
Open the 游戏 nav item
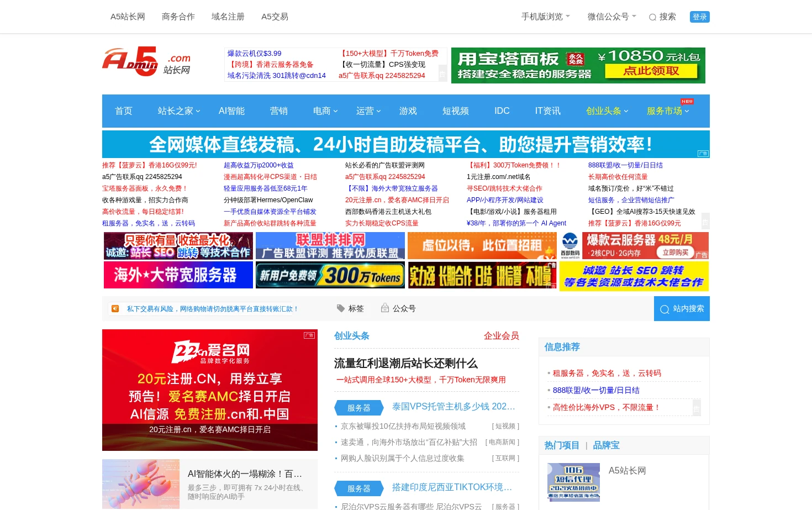[408, 111]
